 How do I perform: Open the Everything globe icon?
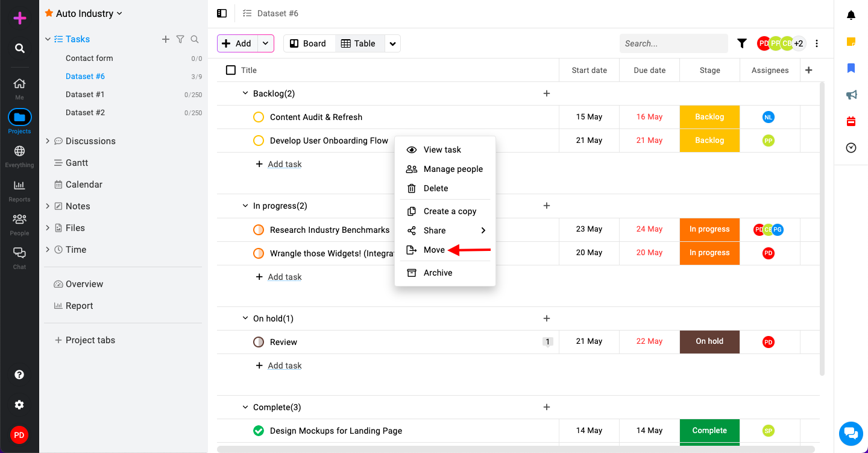19,151
